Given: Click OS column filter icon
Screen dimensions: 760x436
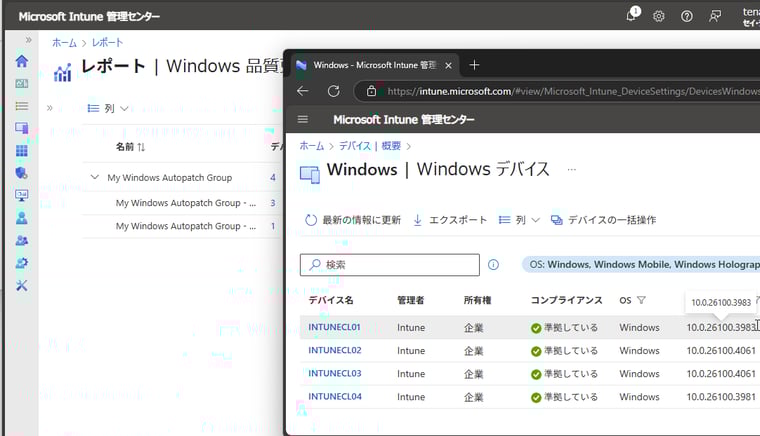Looking at the screenshot, I should point(641,300).
